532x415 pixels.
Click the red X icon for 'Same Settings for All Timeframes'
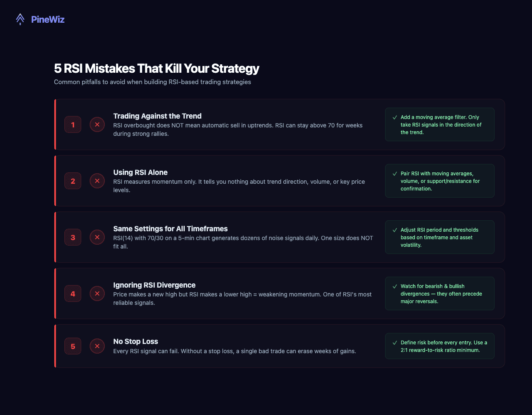pyautogui.click(x=97, y=237)
